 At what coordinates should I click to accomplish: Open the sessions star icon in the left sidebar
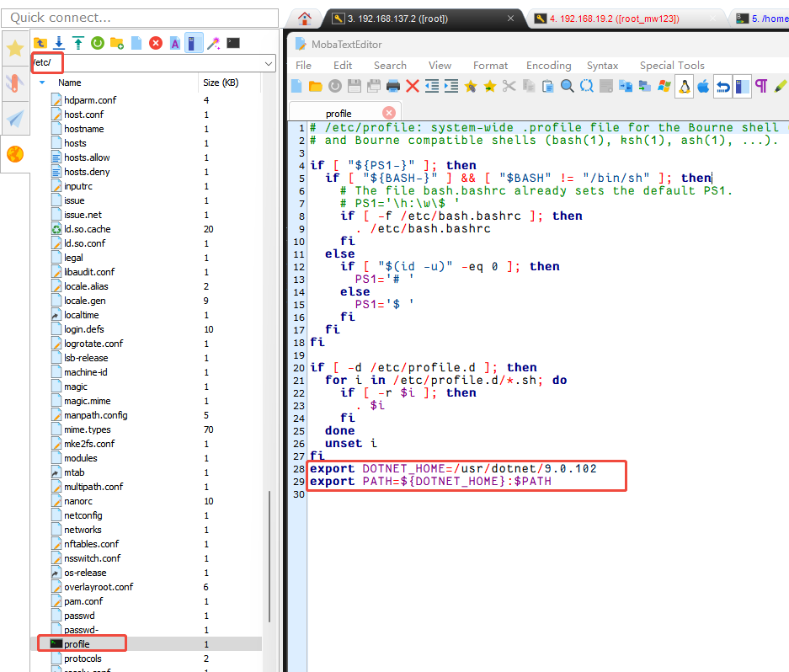(15, 48)
